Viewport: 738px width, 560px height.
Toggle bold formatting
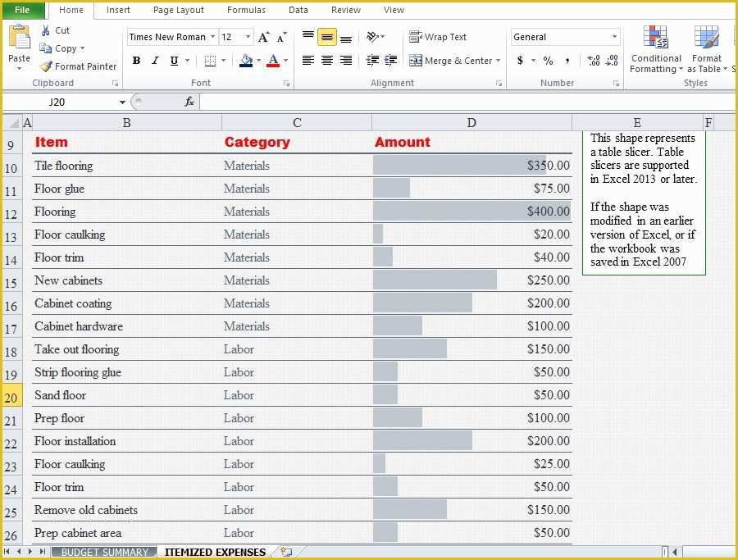[136, 60]
